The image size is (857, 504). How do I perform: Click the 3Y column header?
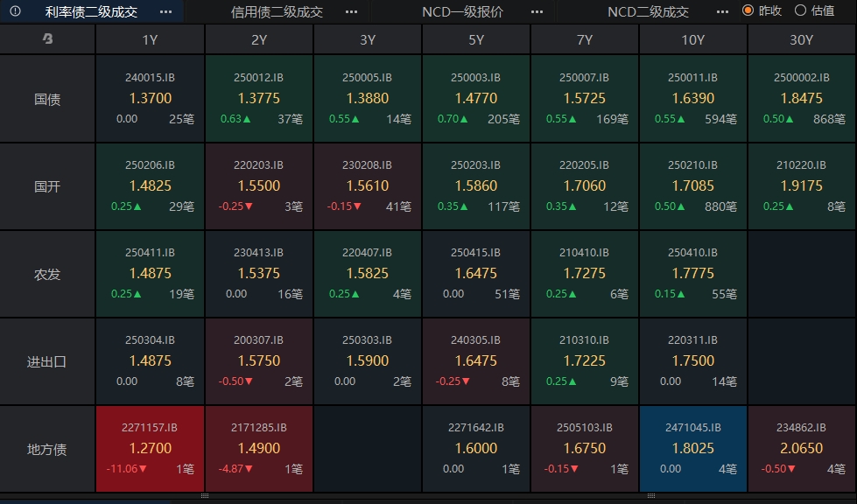click(368, 39)
